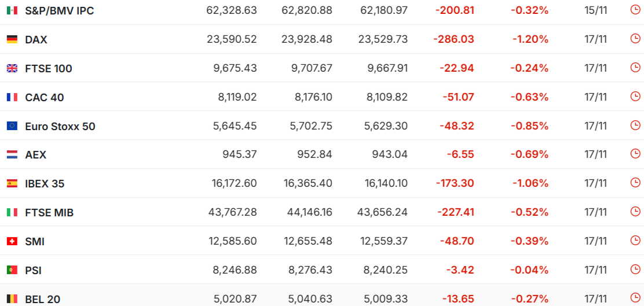The image size is (644, 306).
Task: Click the German flag icon beside DAX
Action: (12, 39)
